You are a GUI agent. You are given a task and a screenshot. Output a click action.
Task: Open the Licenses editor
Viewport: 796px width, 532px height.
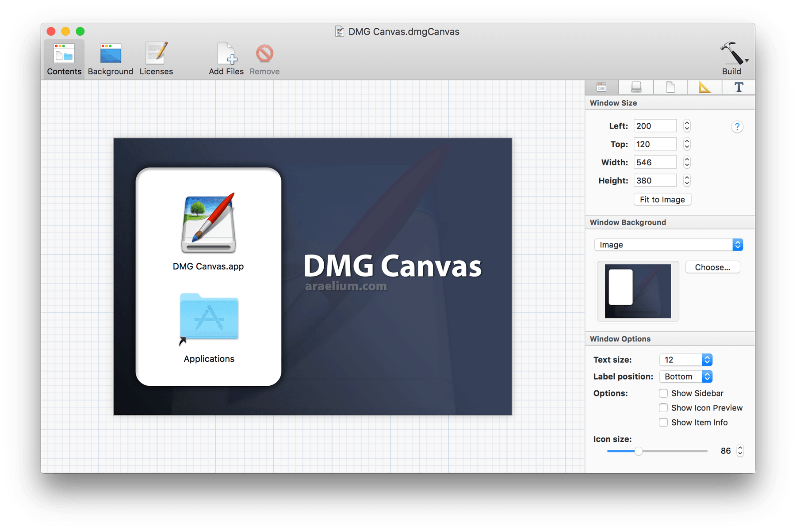[156, 59]
